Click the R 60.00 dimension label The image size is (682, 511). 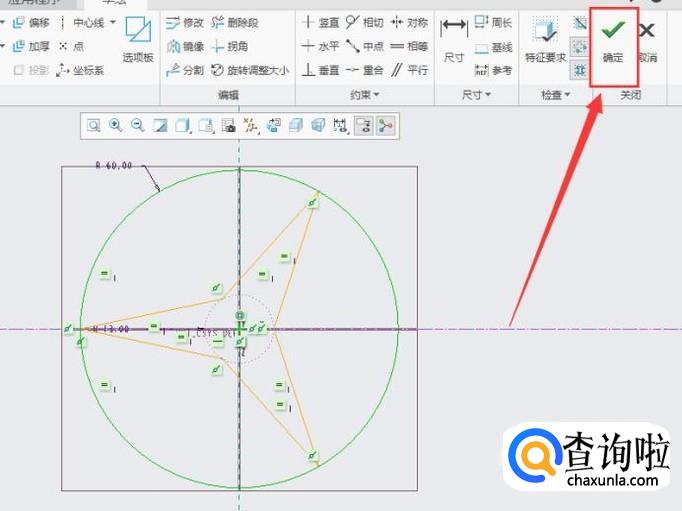tap(113, 165)
